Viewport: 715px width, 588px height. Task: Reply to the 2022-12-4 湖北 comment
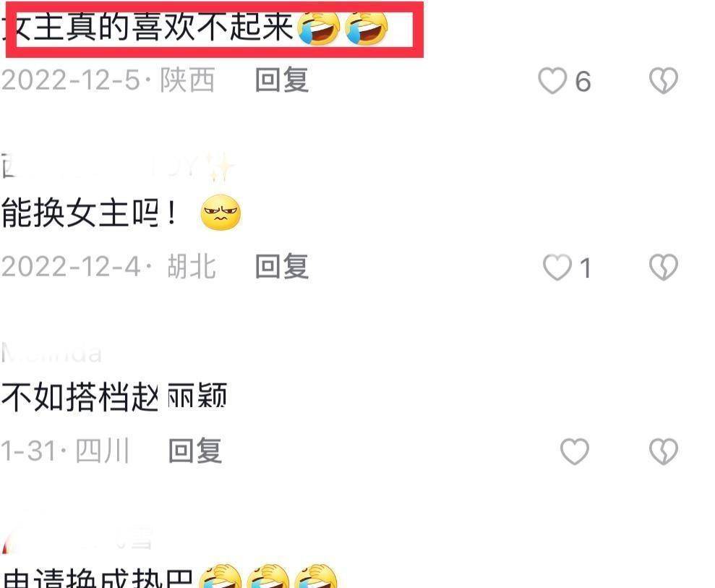[282, 266]
